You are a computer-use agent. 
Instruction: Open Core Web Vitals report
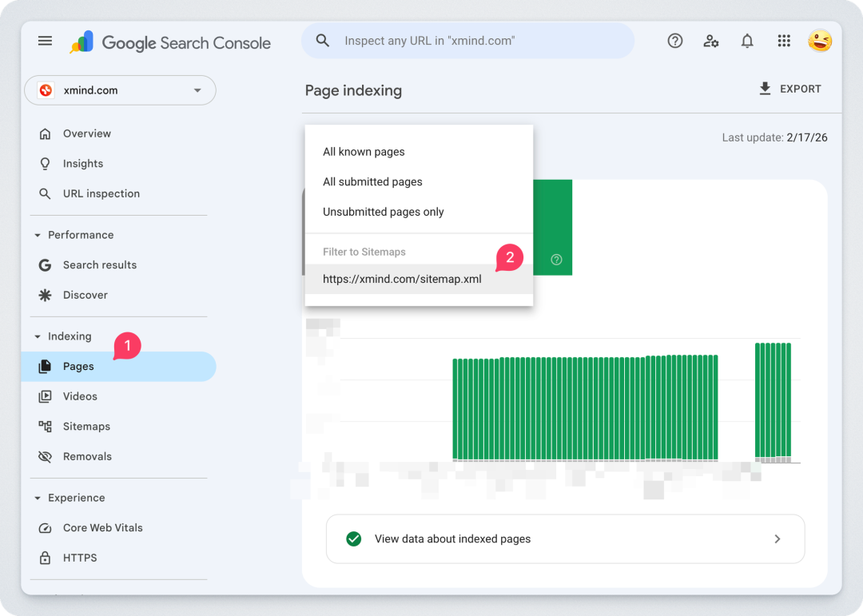point(119,528)
